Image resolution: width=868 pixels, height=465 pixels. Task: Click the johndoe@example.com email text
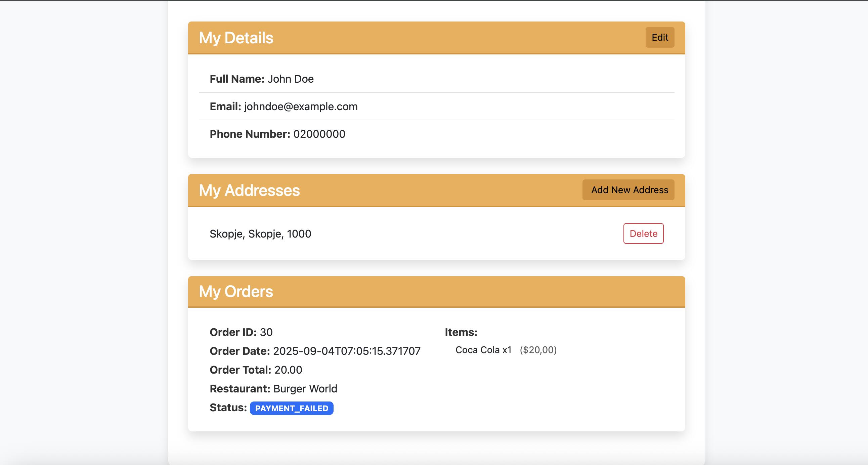pos(301,107)
